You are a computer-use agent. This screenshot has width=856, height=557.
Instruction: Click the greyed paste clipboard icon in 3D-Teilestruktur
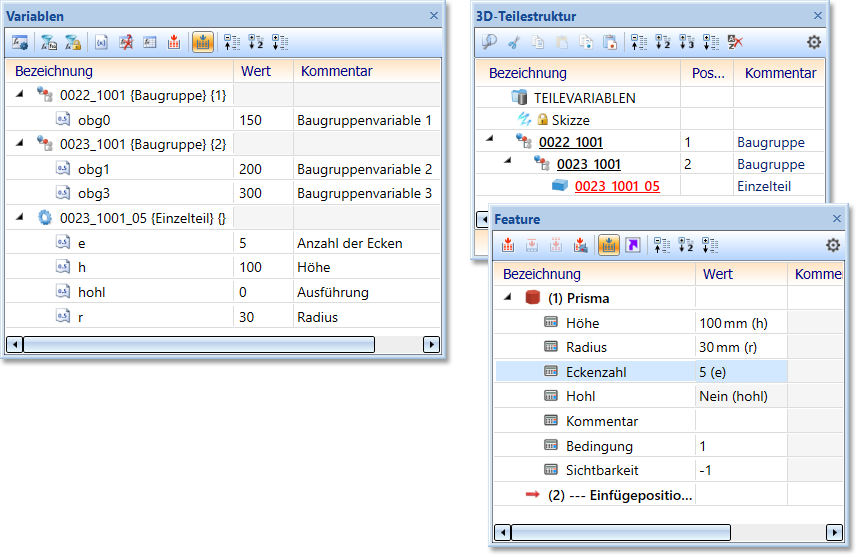tap(562, 42)
